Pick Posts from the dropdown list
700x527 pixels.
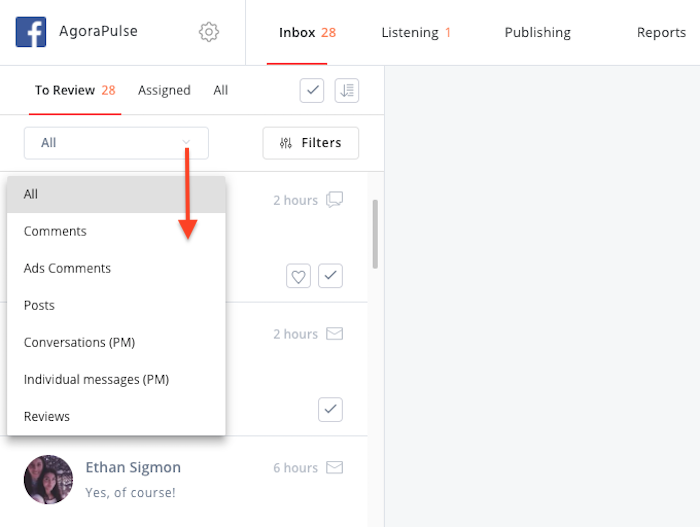116,305
